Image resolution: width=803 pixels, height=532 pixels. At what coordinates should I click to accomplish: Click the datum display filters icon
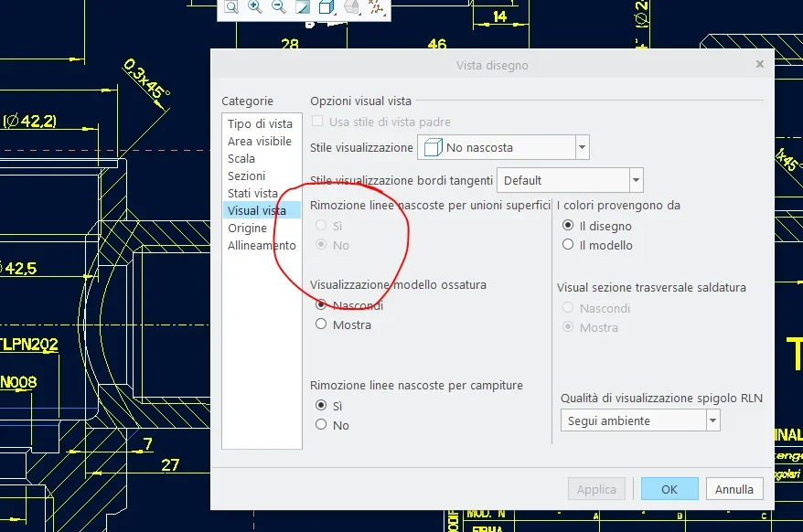375,7
